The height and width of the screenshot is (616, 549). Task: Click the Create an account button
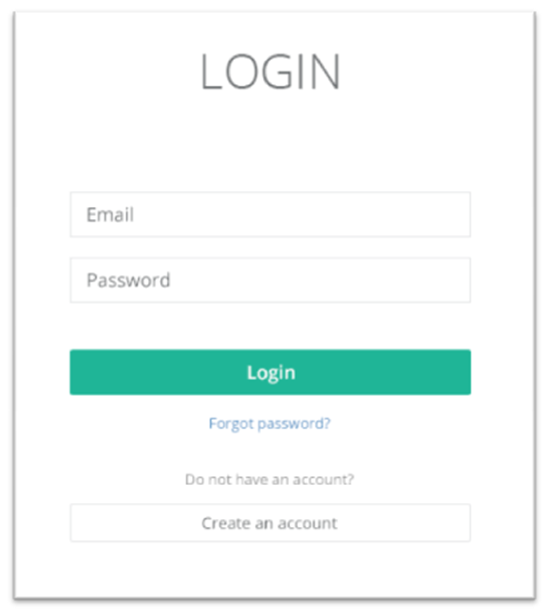point(270,523)
